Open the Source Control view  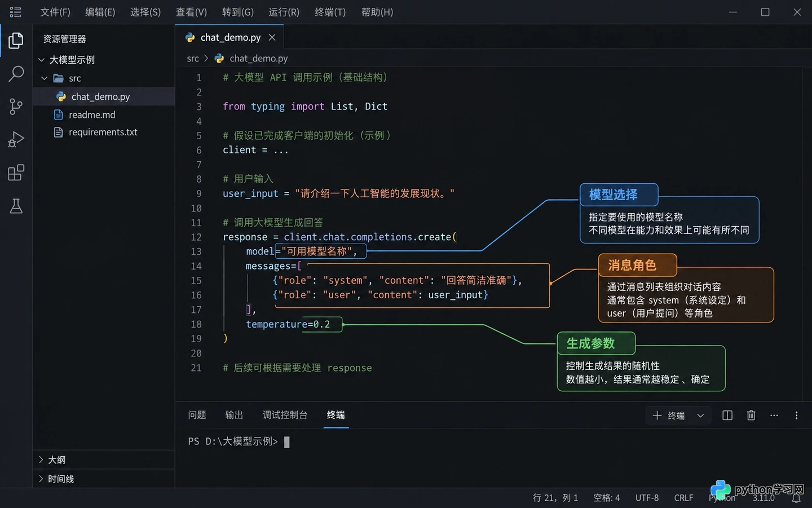16,106
